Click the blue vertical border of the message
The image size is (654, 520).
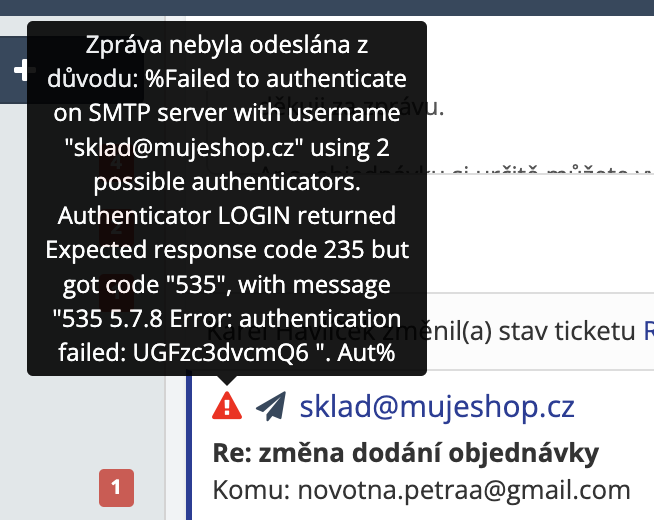(x=188, y=450)
